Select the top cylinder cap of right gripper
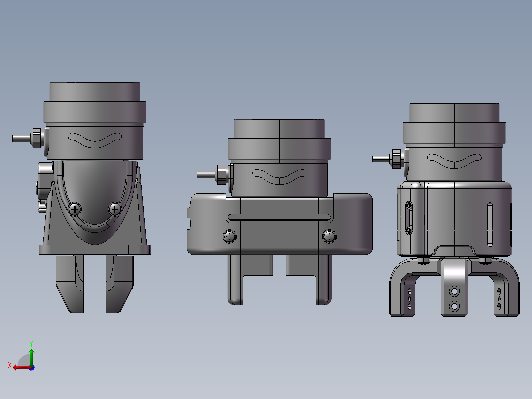The image size is (532, 399). (455, 113)
